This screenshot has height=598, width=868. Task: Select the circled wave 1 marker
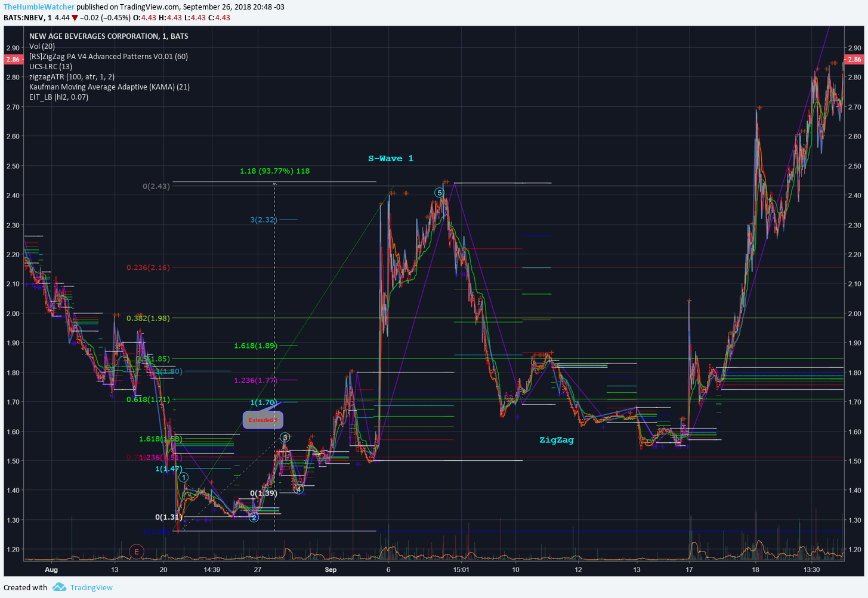point(184,477)
